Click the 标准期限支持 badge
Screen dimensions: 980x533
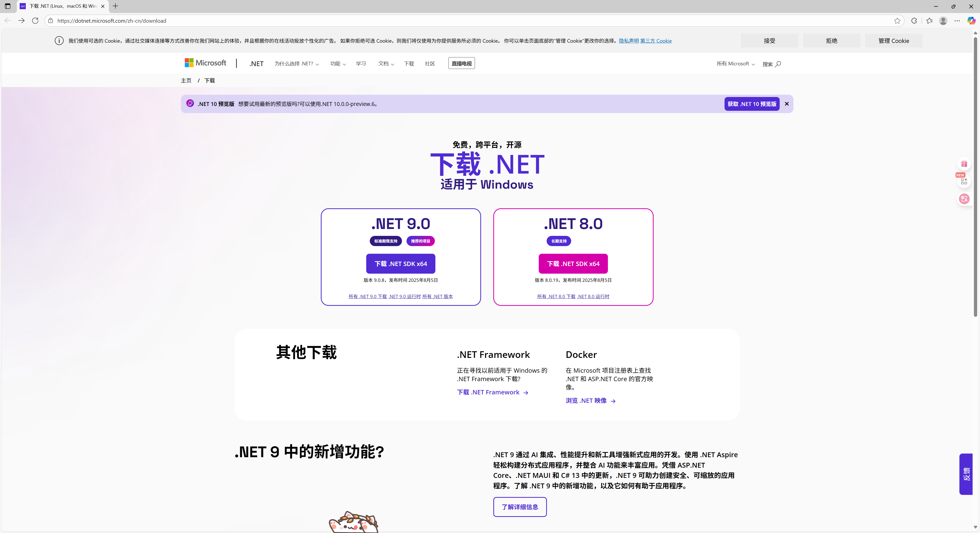[x=385, y=241]
